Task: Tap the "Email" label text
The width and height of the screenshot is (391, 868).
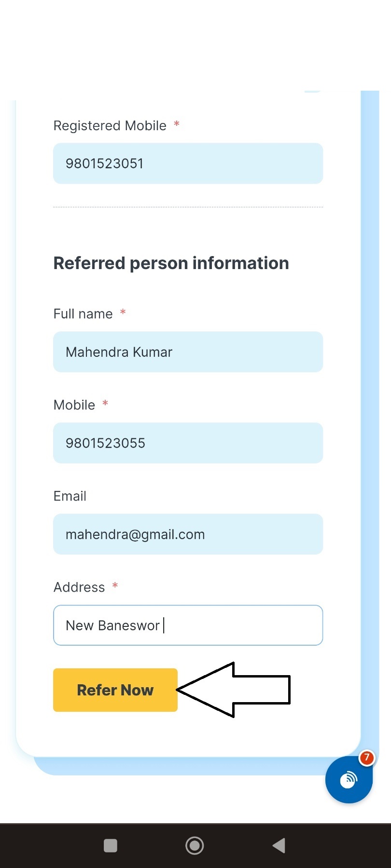Action: point(70,496)
